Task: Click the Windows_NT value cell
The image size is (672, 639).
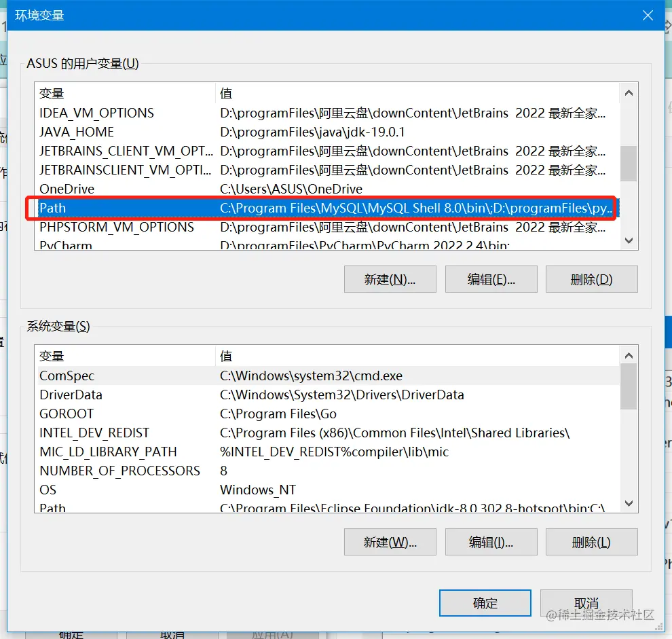Action: click(x=258, y=490)
